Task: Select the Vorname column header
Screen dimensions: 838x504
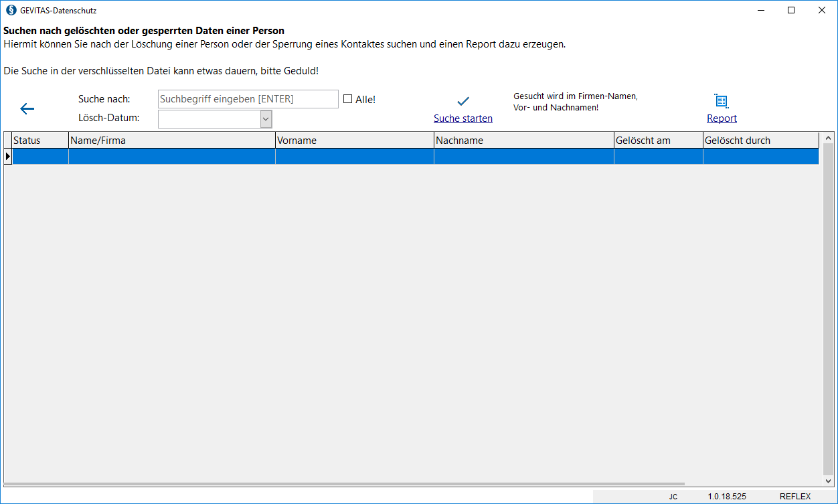Action: tap(354, 141)
